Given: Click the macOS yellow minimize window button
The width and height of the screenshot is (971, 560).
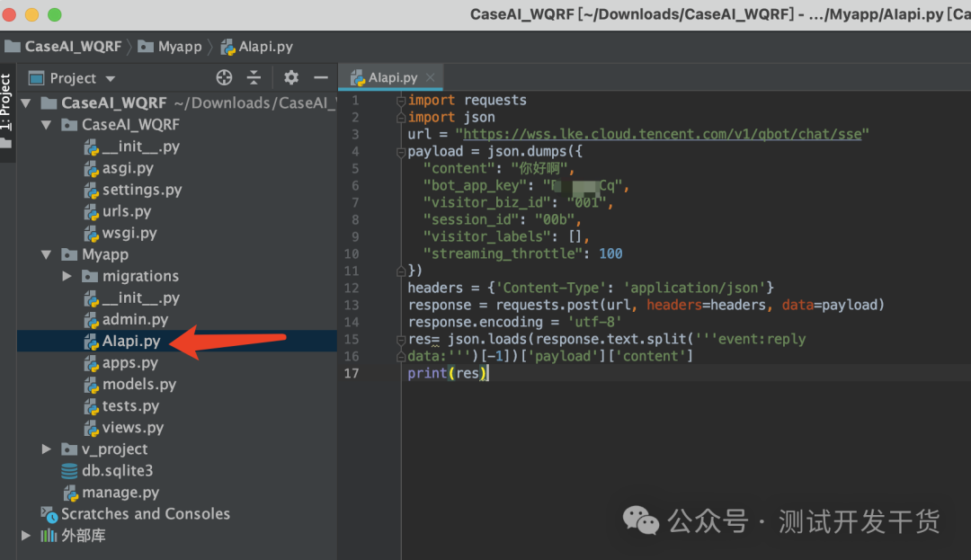Looking at the screenshot, I should tap(31, 14).
